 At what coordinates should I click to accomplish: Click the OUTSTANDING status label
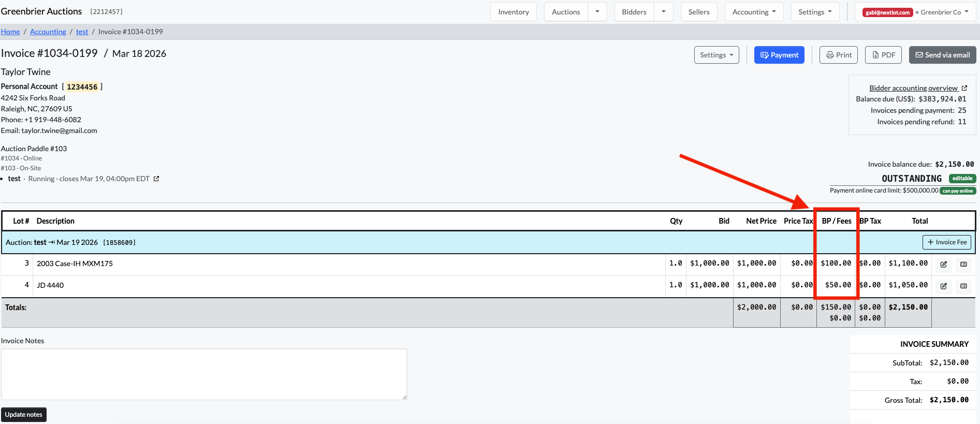(912, 179)
